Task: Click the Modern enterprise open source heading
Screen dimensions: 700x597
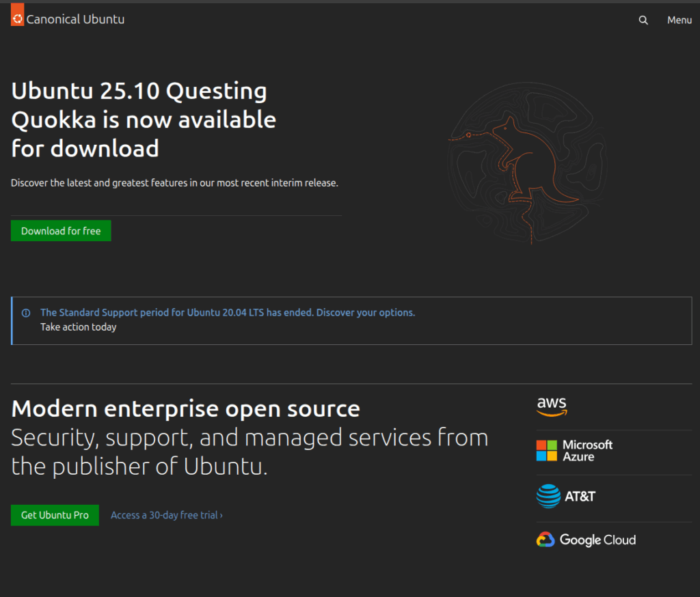Action: click(x=185, y=408)
